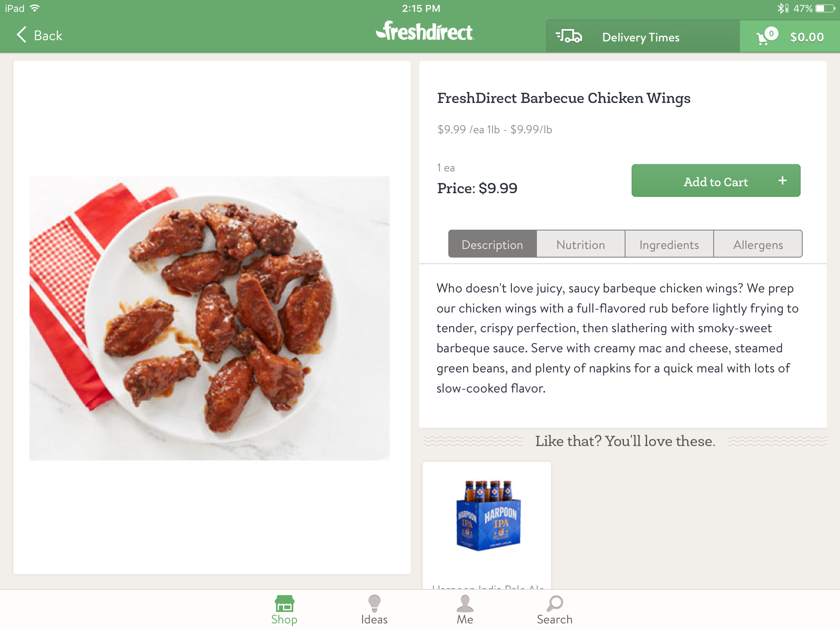Open the Ideas lightbulb tab
Image resolution: width=840 pixels, height=630 pixels.
pos(374,610)
